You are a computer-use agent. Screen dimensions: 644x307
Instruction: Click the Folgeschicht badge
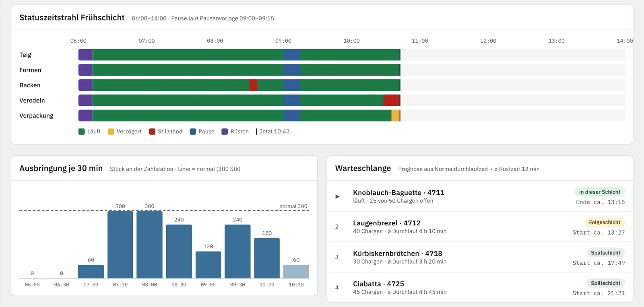605,223
